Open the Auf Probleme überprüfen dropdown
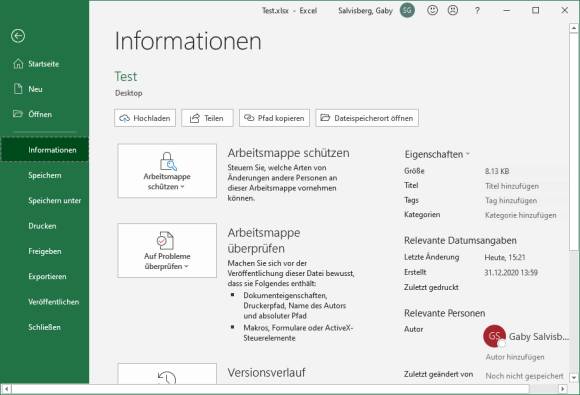 coord(167,250)
